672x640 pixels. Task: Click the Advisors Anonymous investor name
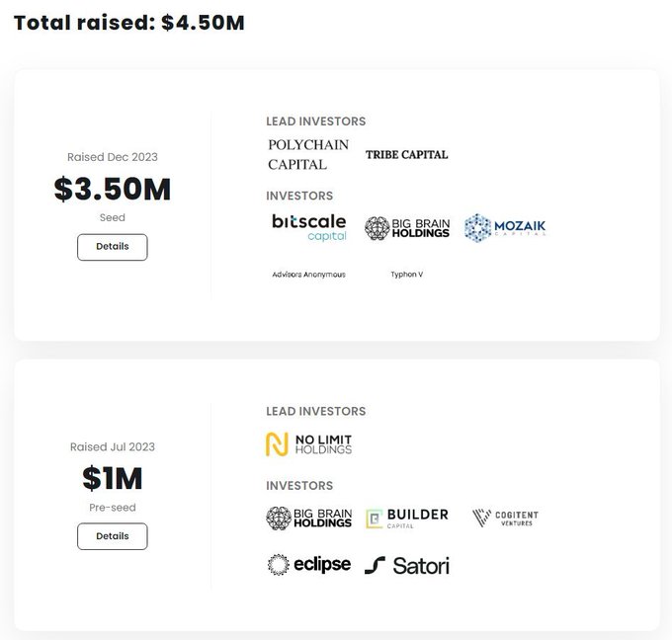309,275
